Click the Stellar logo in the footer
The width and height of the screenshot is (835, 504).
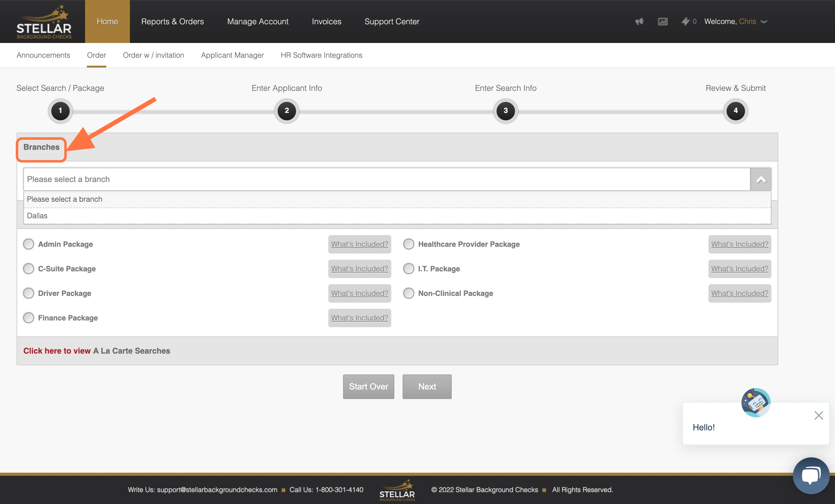point(397,490)
